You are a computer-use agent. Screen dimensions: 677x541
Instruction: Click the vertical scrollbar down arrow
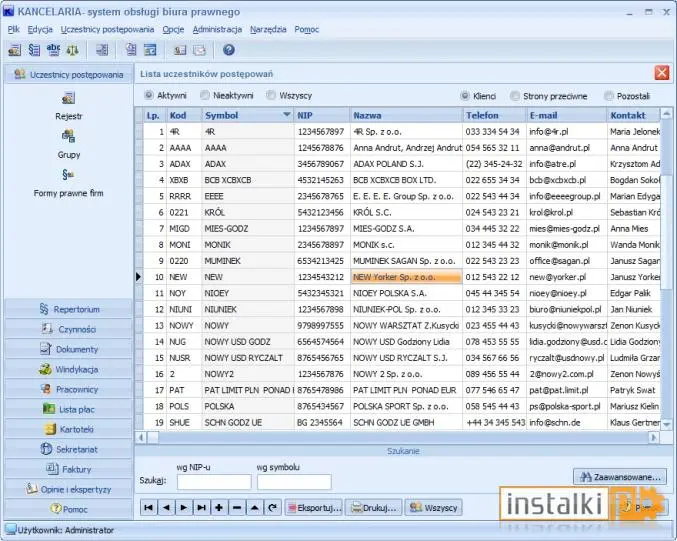coord(666,424)
